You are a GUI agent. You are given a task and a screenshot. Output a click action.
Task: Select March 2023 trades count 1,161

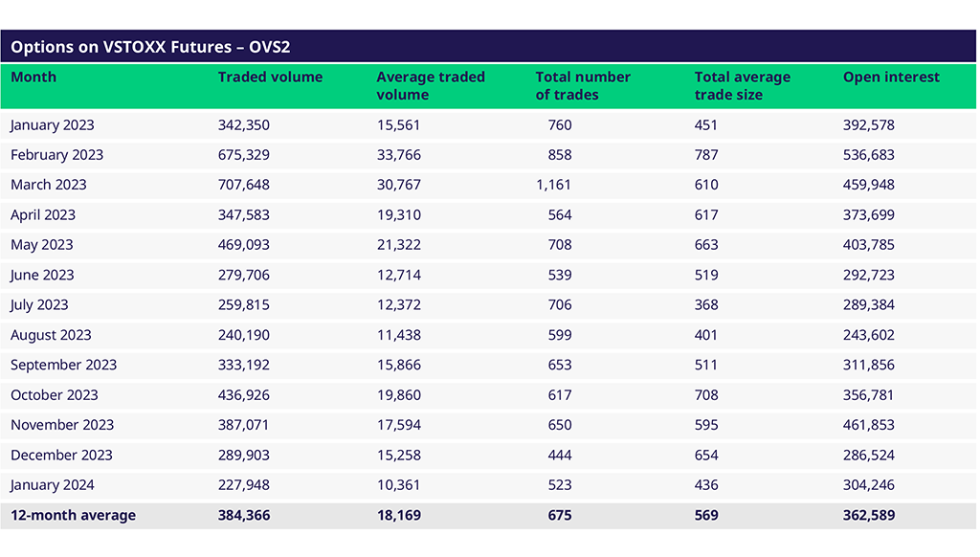pos(553,185)
